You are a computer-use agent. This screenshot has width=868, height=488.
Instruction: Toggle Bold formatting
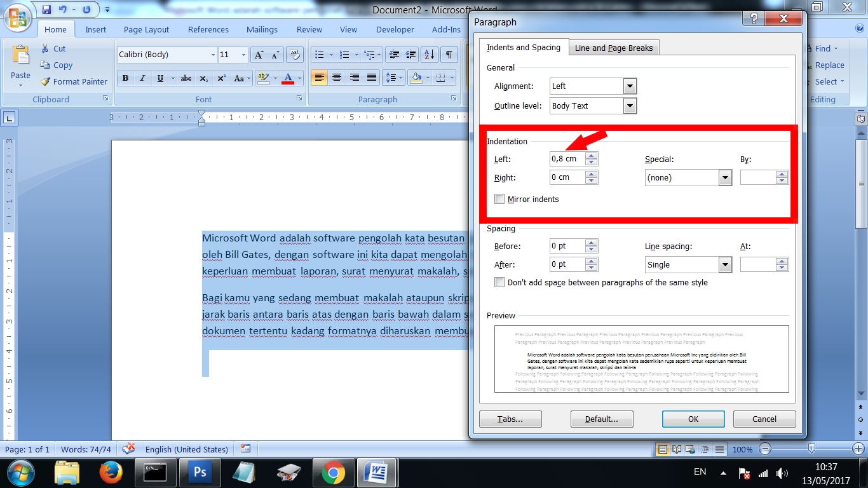125,78
